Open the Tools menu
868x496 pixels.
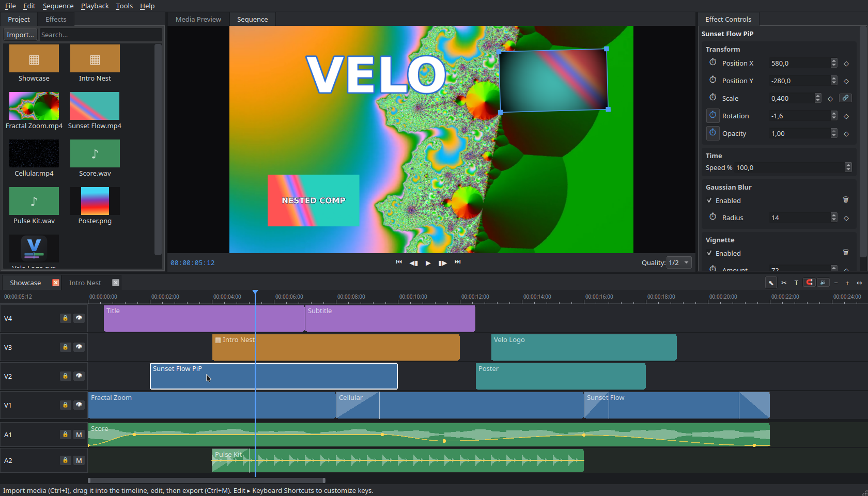(x=124, y=6)
